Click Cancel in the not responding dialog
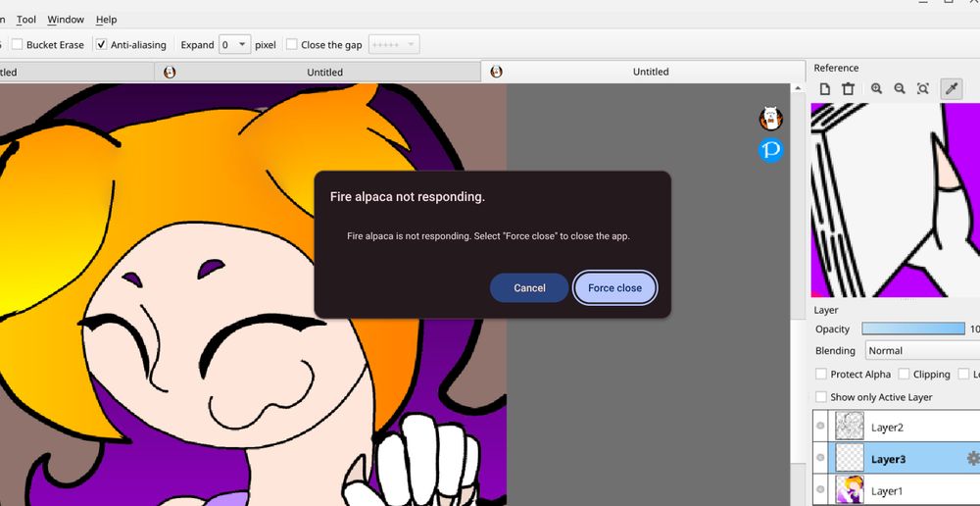This screenshot has height=506, width=980. [529, 287]
